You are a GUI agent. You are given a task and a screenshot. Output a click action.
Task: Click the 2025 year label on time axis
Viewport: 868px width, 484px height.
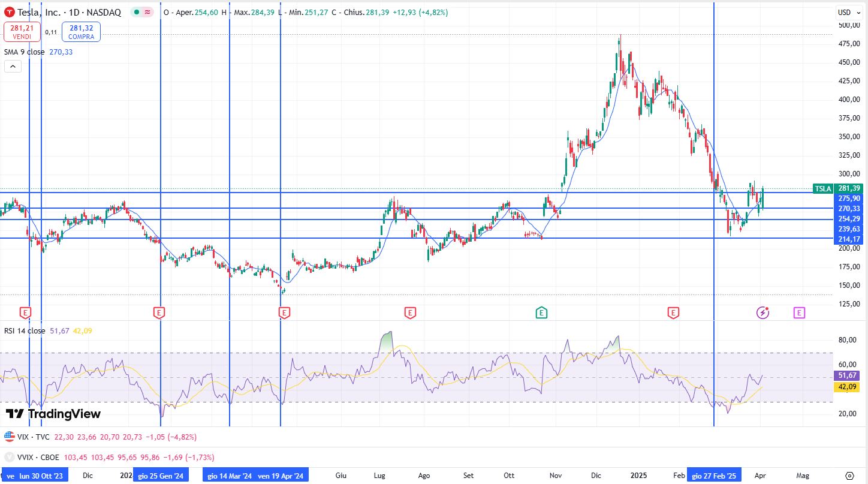click(x=639, y=476)
